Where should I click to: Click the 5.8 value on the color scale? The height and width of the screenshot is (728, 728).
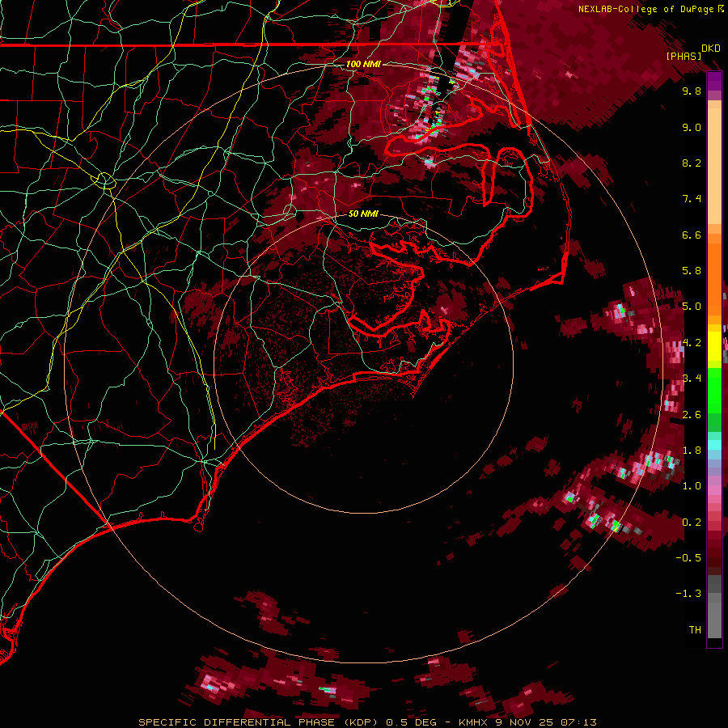click(692, 271)
